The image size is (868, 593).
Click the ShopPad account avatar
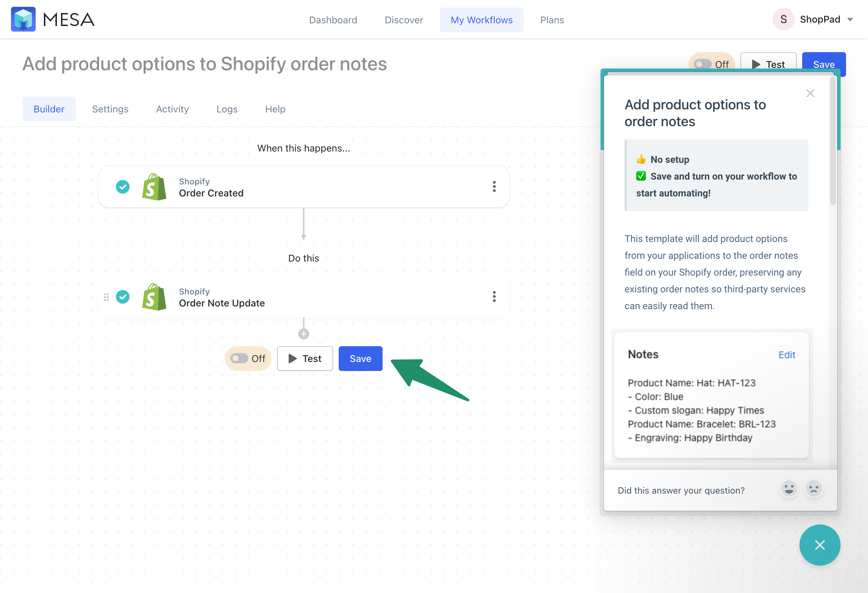(783, 19)
